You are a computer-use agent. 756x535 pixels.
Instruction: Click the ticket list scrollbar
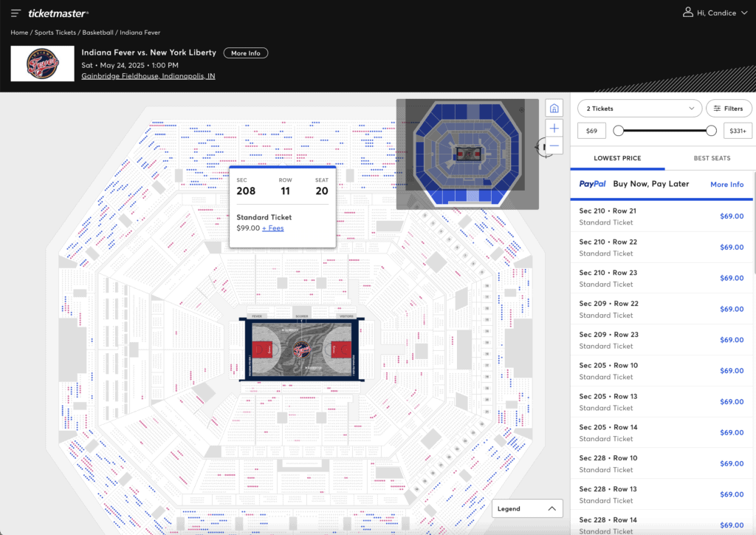(754, 223)
